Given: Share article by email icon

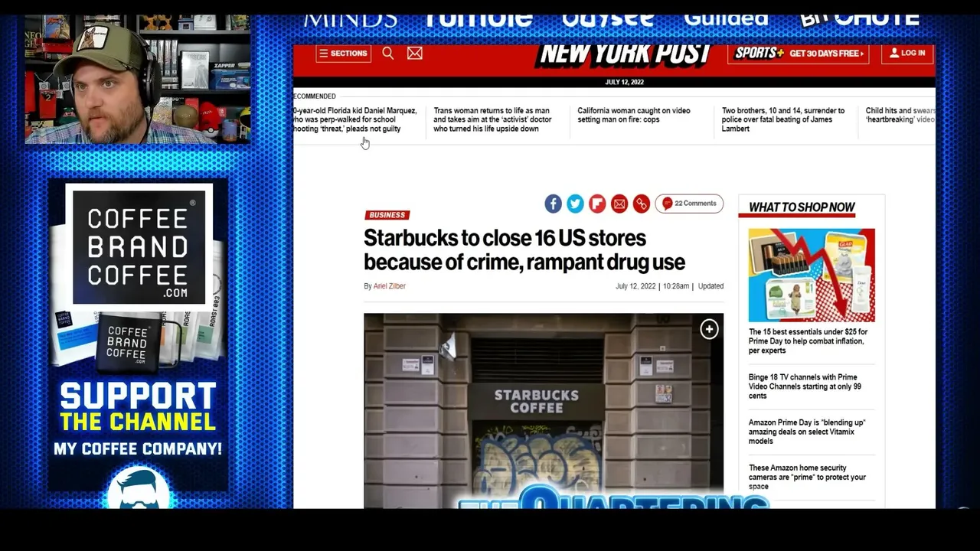Looking at the screenshot, I should [x=619, y=204].
